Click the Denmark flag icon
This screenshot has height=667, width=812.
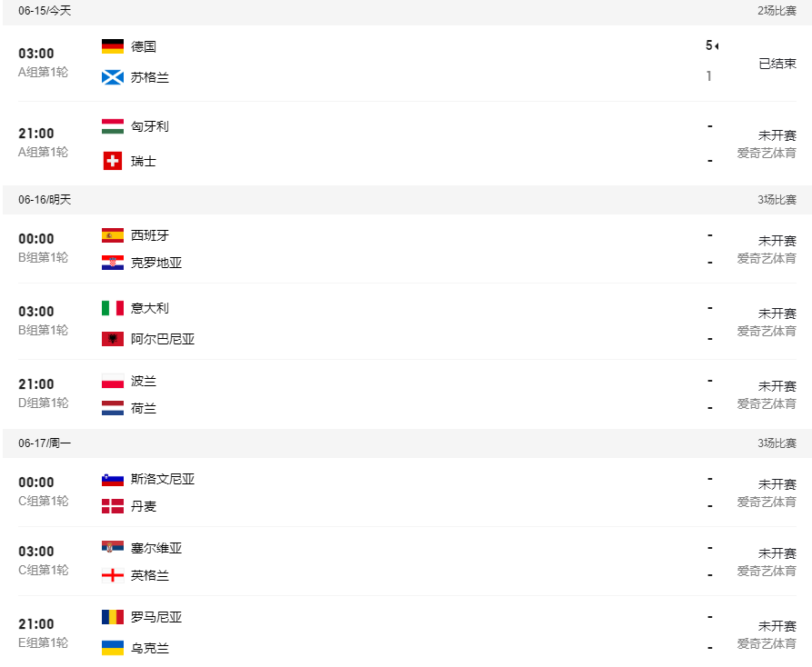click(112, 506)
